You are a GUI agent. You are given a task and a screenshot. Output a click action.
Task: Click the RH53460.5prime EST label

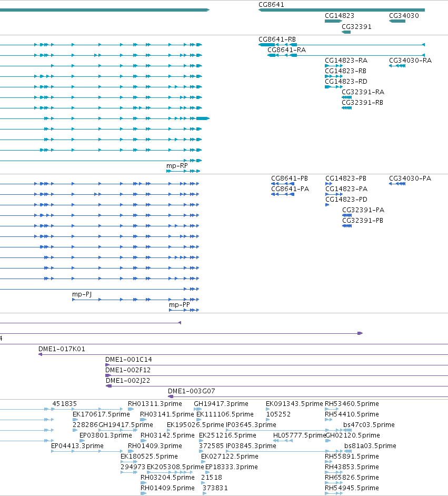[352, 404]
